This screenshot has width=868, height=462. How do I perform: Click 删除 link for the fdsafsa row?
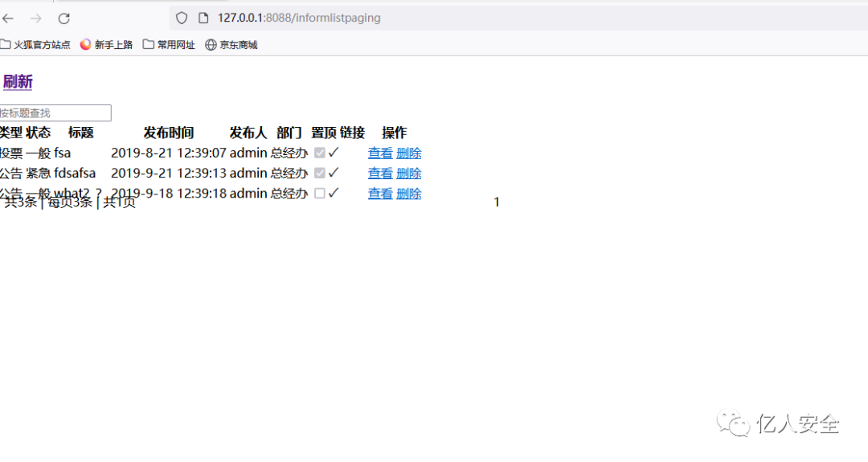tap(409, 174)
